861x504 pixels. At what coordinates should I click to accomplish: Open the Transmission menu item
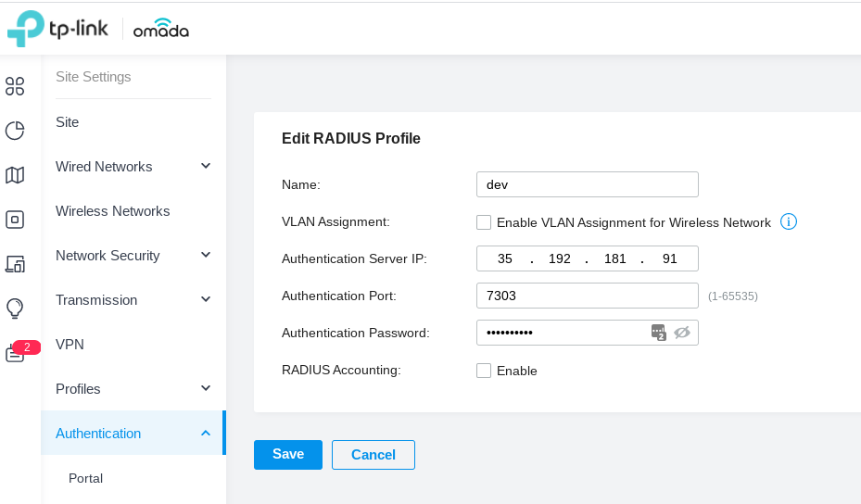(133, 300)
